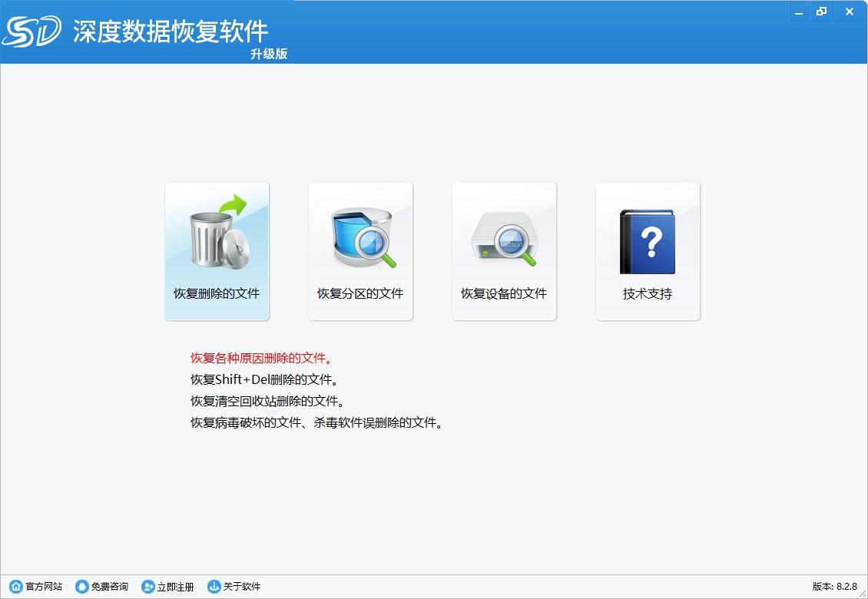Click the 升级版 subtitle text
The width and height of the screenshot is (868, 599).
pyautogui.click(x=269, y=54)
